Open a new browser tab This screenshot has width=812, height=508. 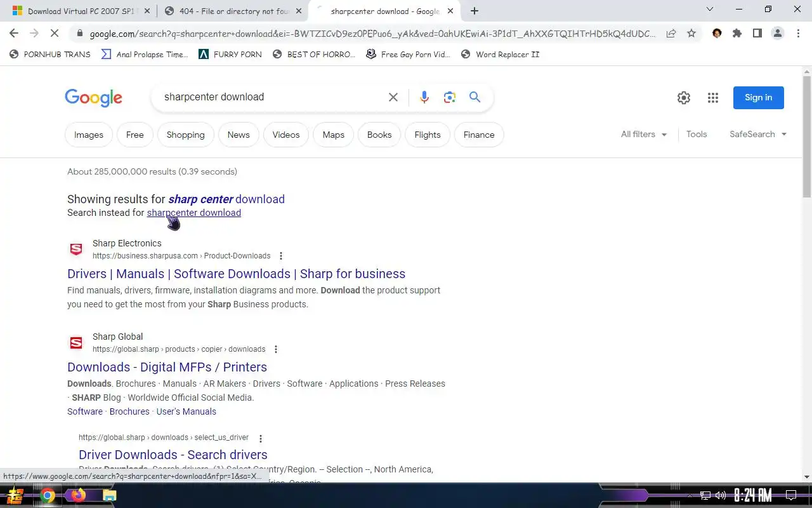475,11
